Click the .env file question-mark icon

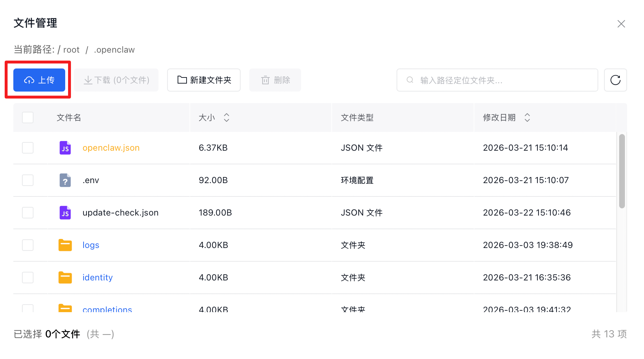point(65,180)
